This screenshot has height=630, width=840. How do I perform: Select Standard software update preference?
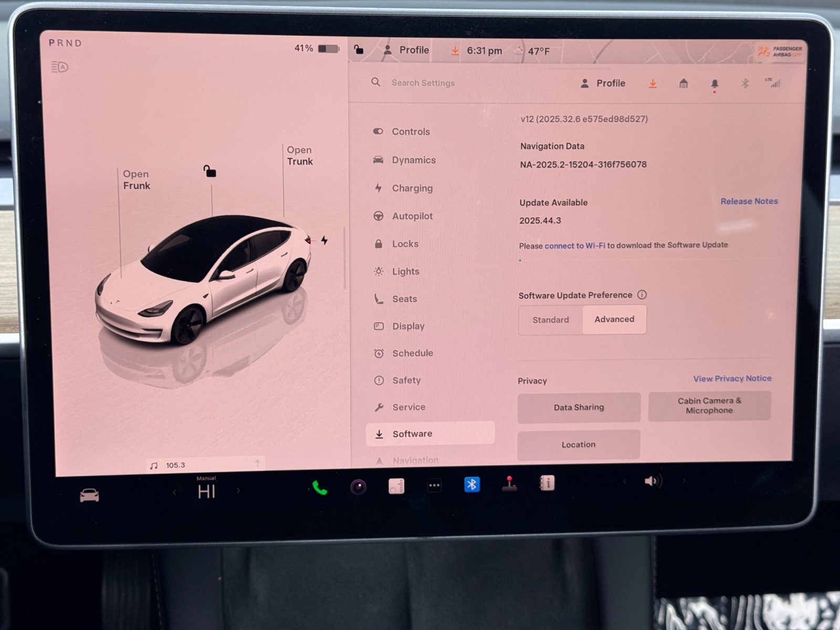coord(550,320)
